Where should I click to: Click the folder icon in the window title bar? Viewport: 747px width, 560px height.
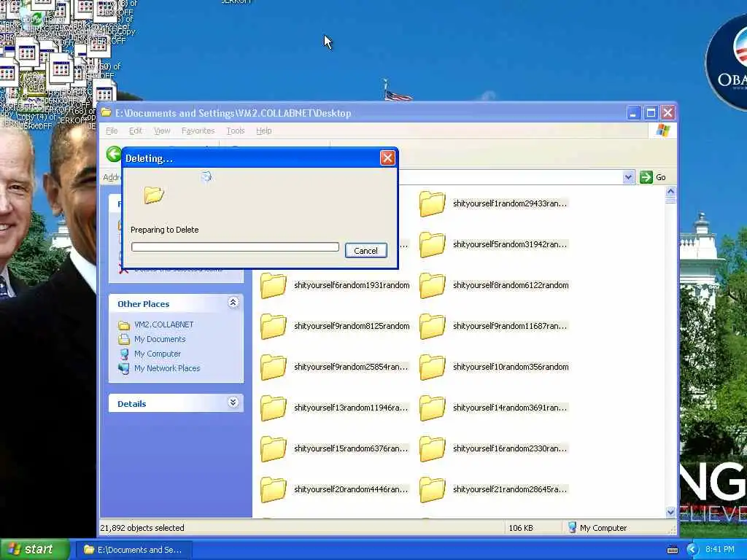pyautogui.click(x=107, y=113)
